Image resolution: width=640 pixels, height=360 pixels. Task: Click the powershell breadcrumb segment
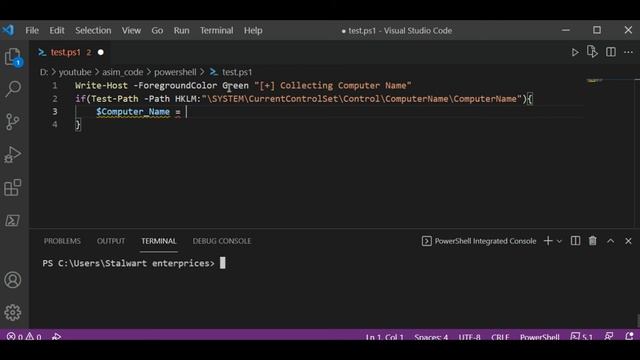tap(175, 72)
